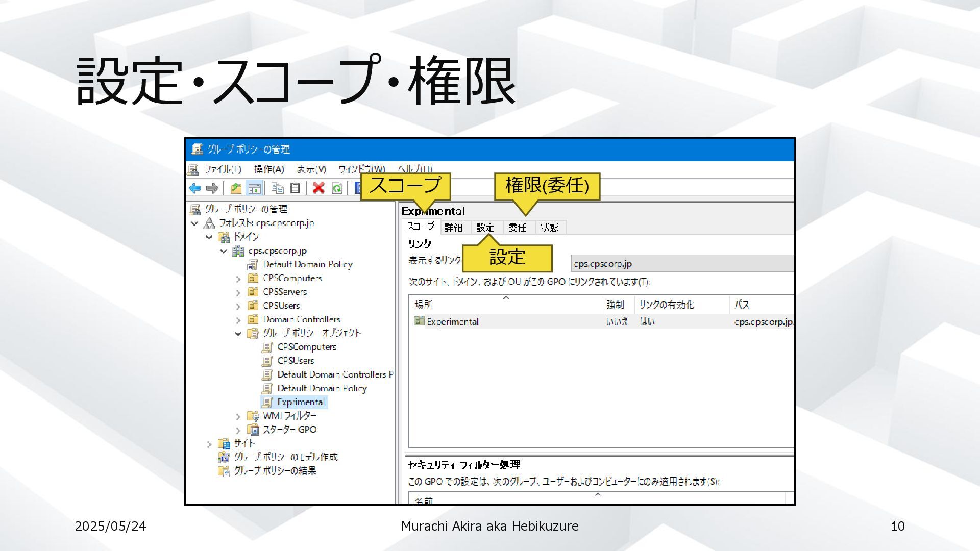Toggle the show/hide console tree icon

[254, 188]
